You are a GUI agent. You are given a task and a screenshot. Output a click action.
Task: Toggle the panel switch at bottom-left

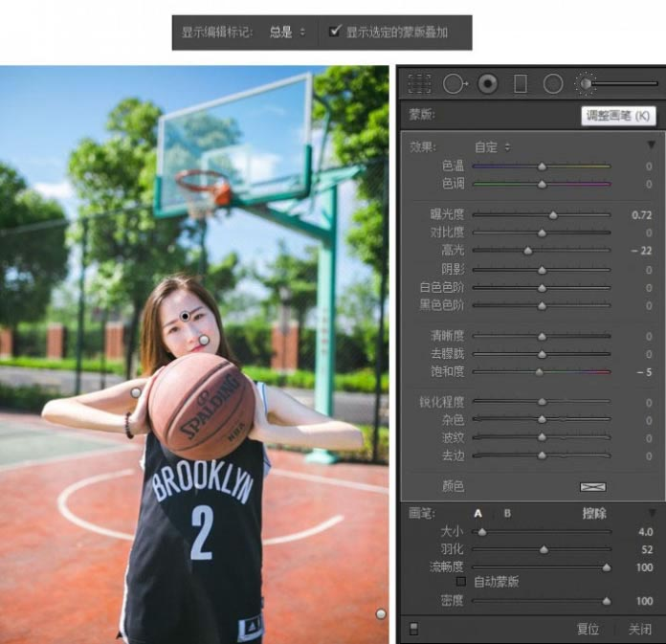(413, 629)
